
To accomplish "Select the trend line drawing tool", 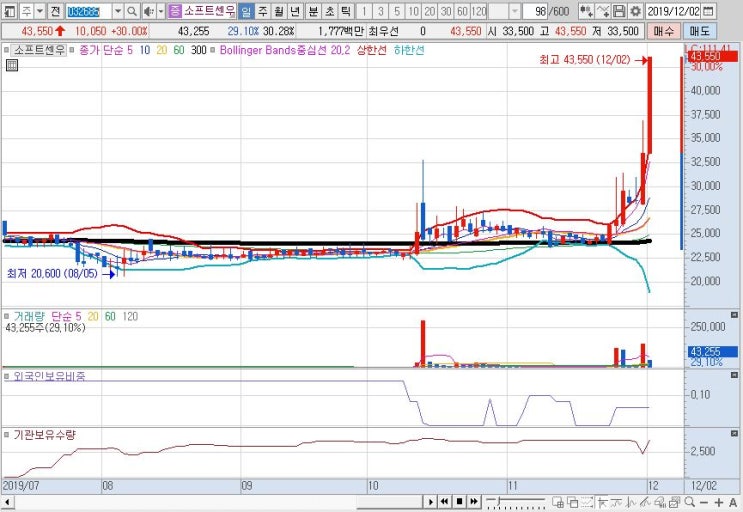I will [602, 502].
